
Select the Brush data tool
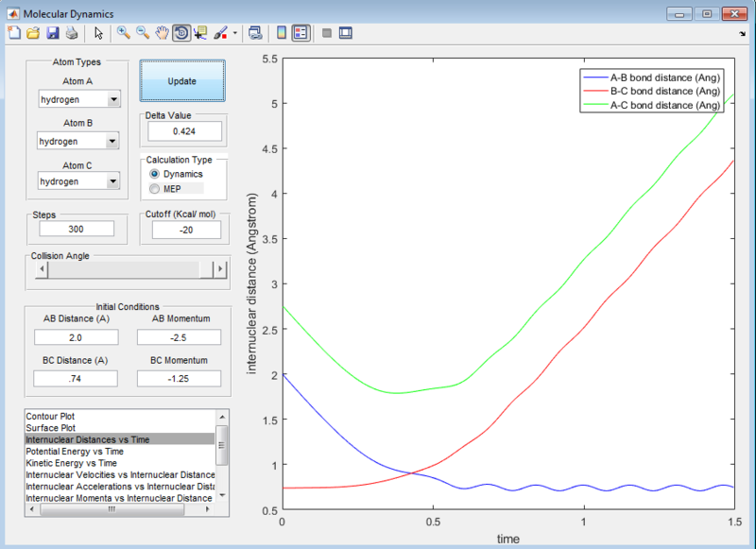click(218, 32)
